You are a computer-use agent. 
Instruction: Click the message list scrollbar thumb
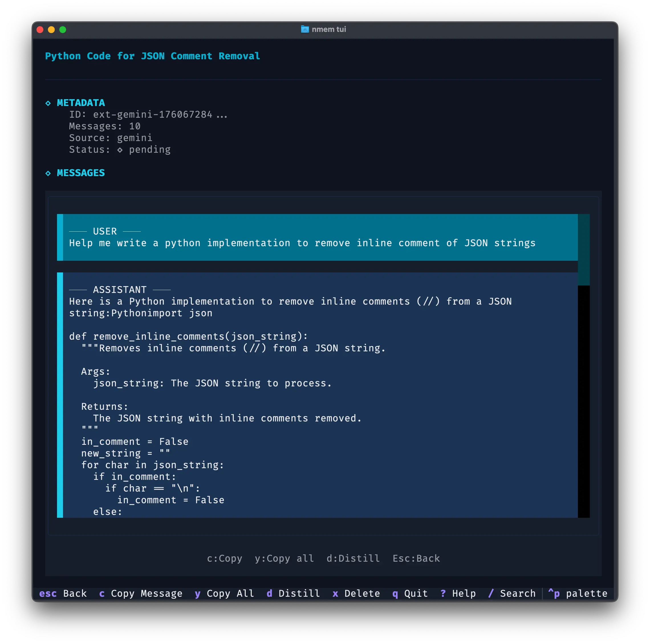point(583,250)
